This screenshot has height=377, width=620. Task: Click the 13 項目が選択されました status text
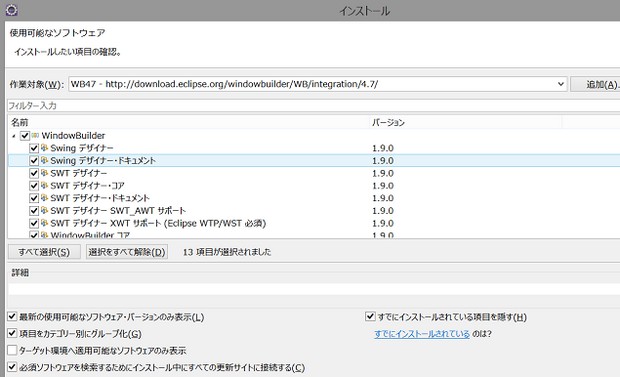(227, 252)
